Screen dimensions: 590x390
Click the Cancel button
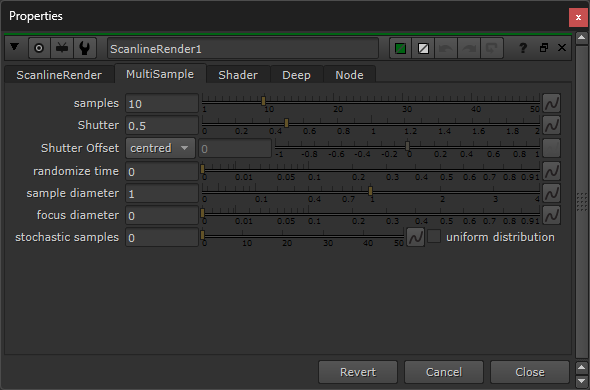coord(444,372)
